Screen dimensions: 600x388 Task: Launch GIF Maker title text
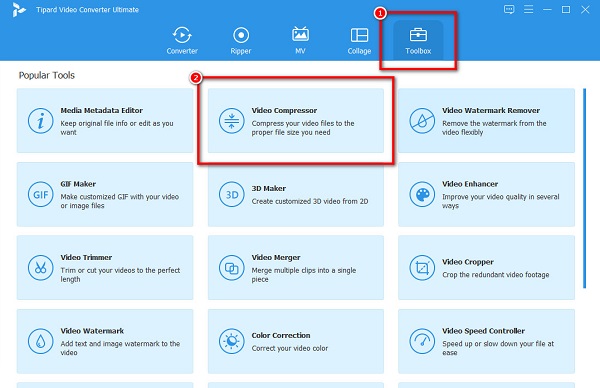(78, 184)
